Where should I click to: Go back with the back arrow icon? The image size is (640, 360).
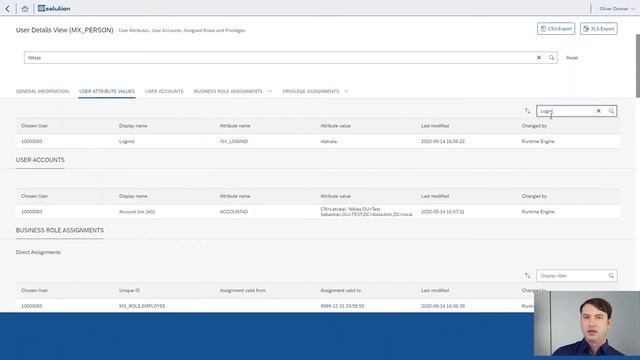pyautogui.click(x=7, y=9)
